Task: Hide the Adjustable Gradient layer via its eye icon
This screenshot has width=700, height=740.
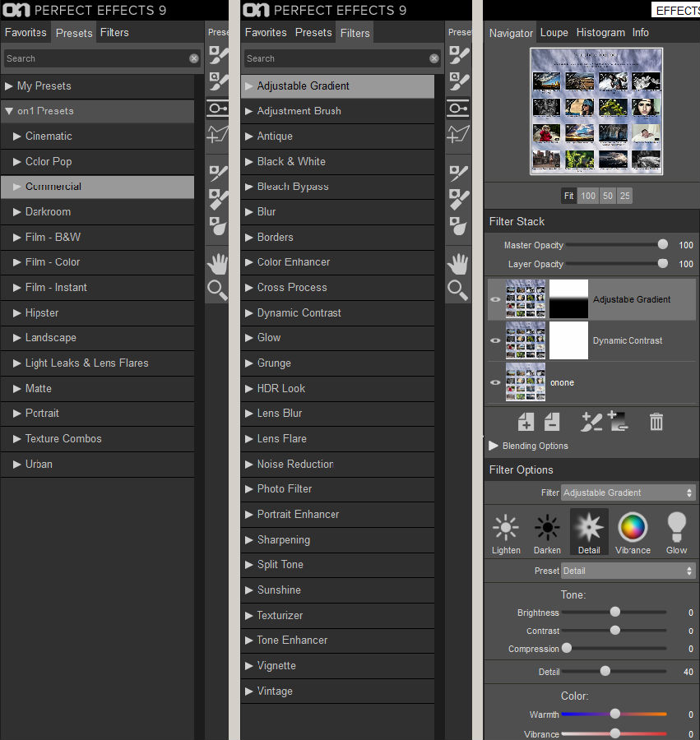Action: [x=495, y=299]
